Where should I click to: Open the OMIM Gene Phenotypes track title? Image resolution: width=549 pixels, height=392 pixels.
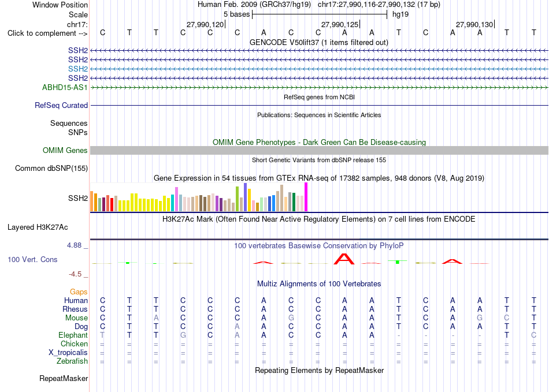click(319, 143)
